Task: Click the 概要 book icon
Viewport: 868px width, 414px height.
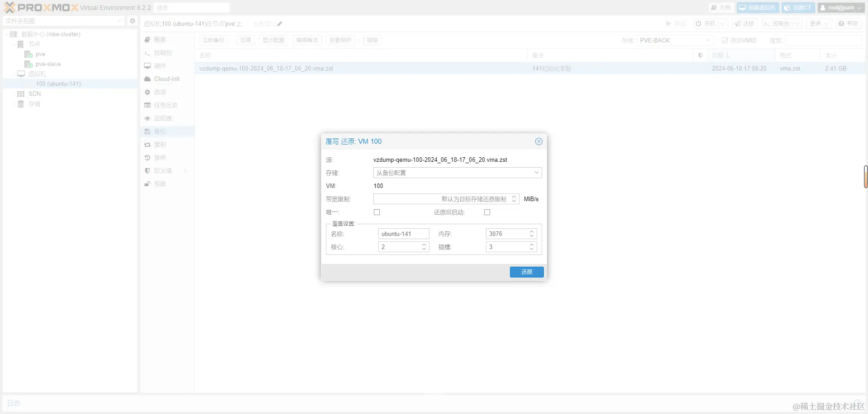Action: coord(147,40)
